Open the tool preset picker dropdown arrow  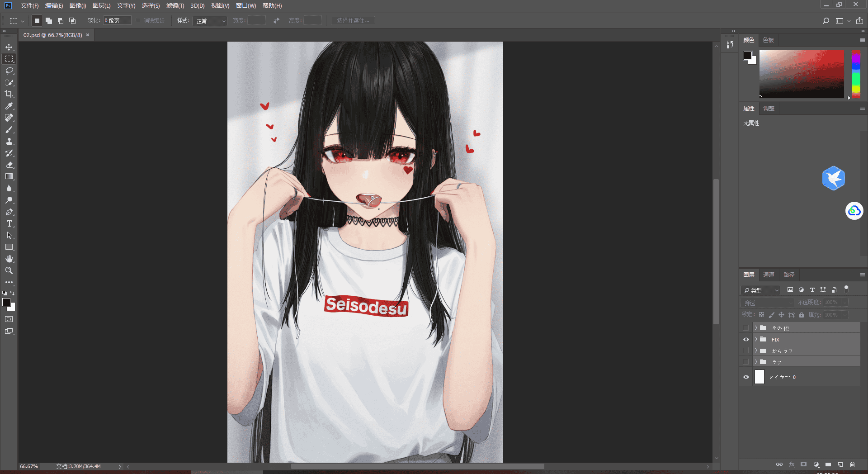pyautogui.click(x=23, y=21)
